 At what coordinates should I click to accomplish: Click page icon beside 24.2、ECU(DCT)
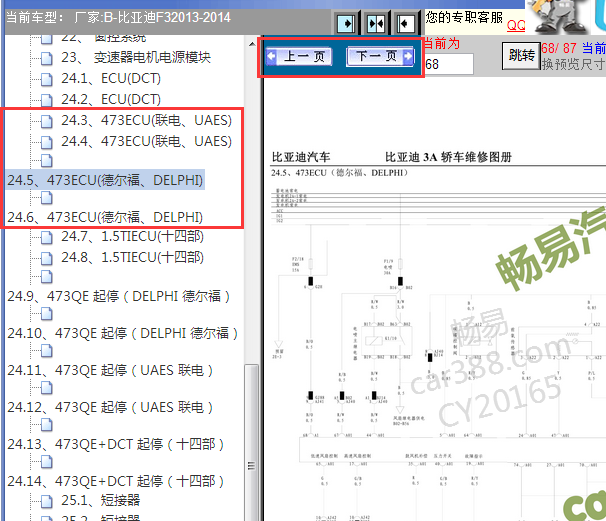47,100
